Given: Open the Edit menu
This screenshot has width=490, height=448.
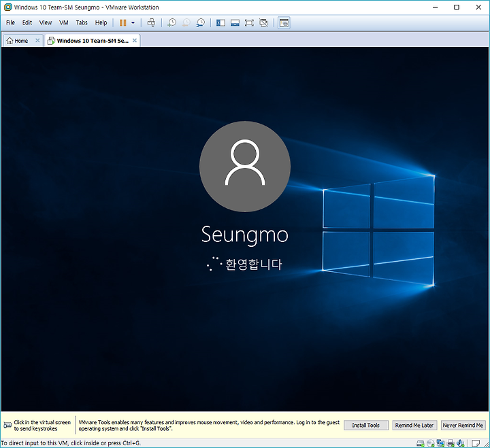Looking at the screenshot, I should [27, 22].
